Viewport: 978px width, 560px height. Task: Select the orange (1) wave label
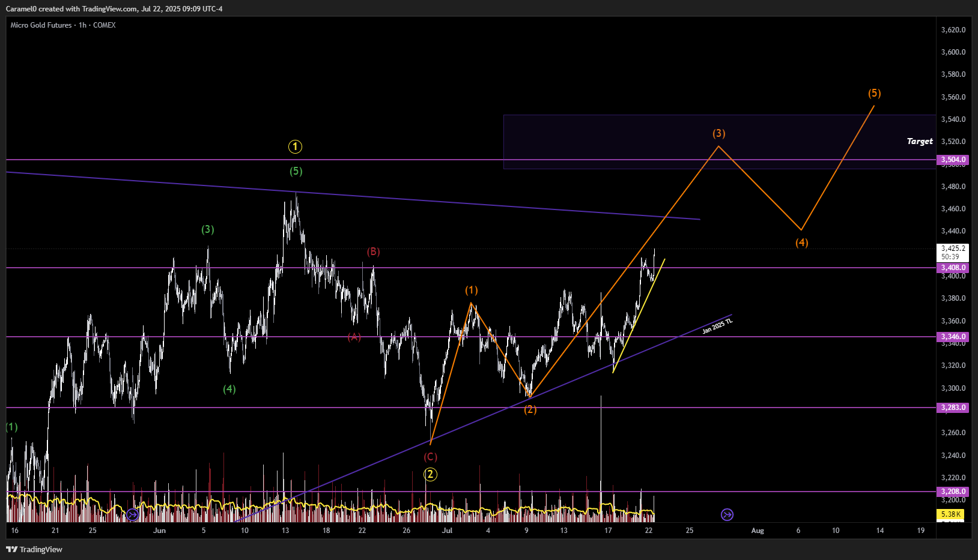pos(472,291)
